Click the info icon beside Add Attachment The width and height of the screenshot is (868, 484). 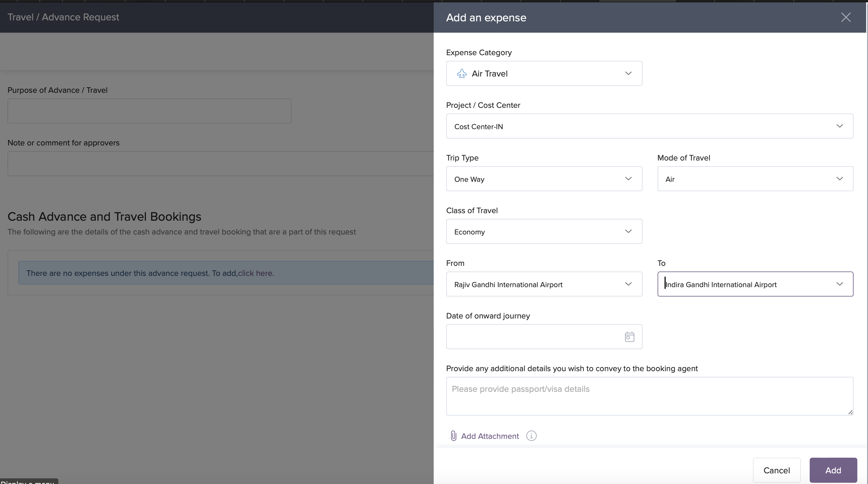(532, 436)
